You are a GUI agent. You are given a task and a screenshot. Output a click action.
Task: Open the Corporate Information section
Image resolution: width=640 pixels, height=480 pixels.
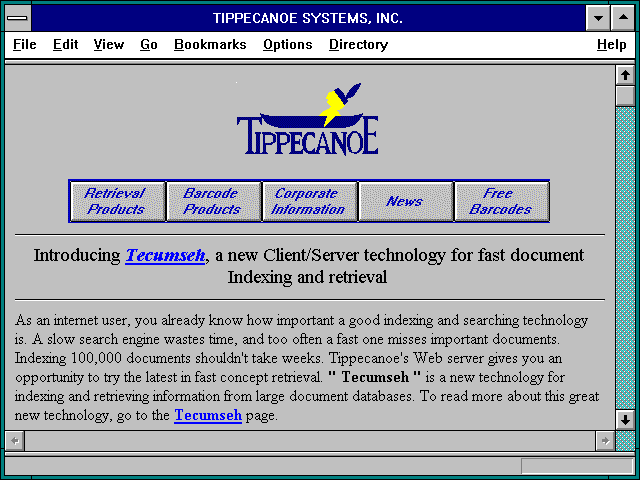(309, 201)
